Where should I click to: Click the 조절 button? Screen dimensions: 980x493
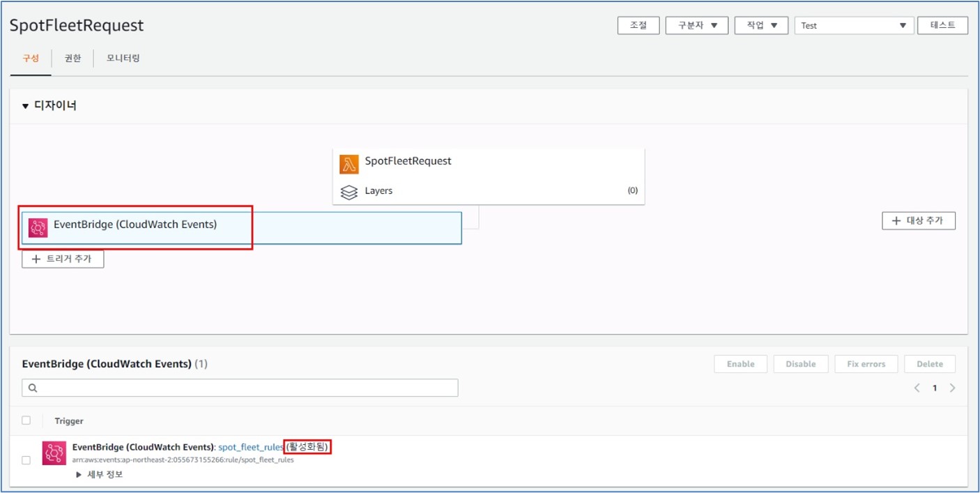(638, 25)
